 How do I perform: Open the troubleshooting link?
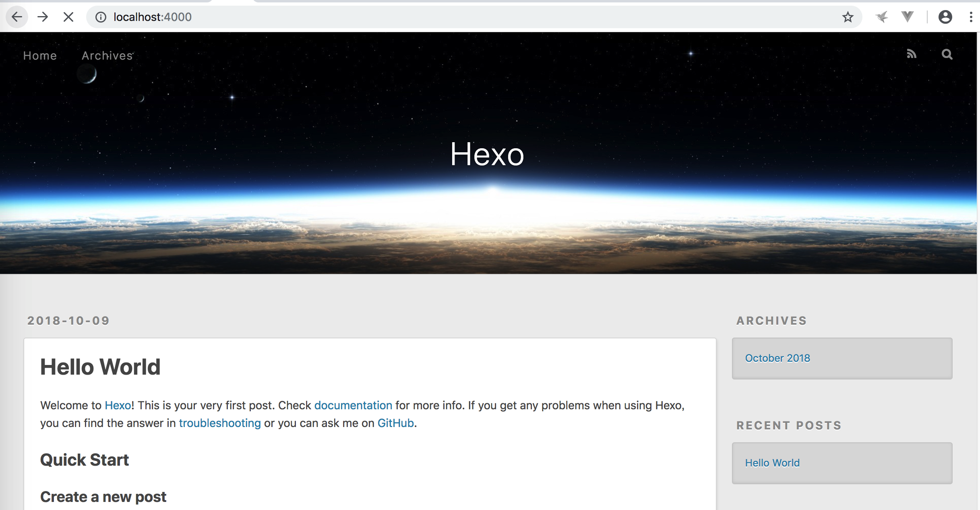220,423
